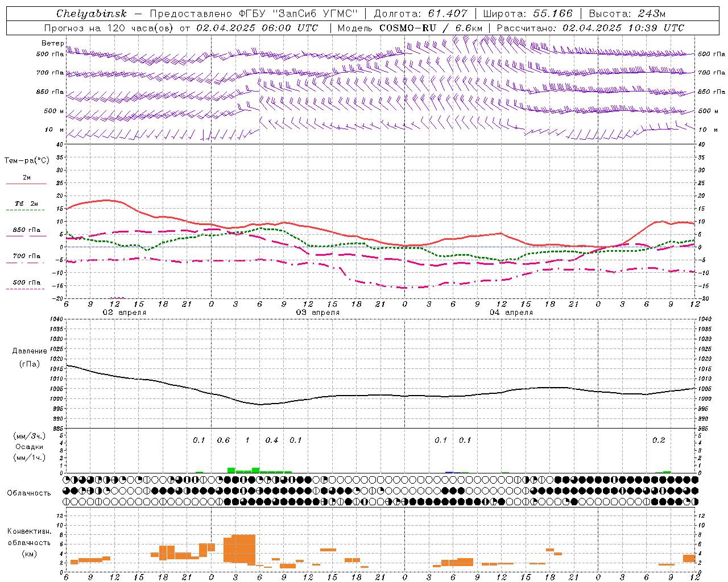
Task: Click the '(мм/3ч.)' precipitation unit label
Action: point(30,436)
